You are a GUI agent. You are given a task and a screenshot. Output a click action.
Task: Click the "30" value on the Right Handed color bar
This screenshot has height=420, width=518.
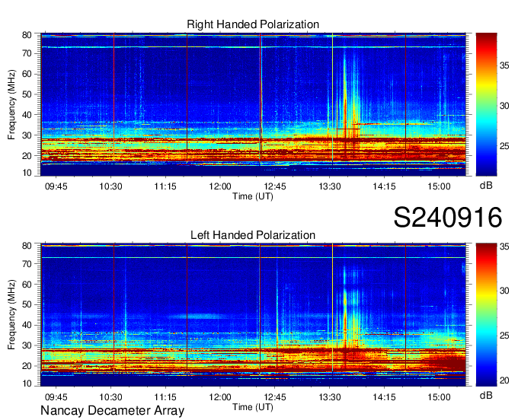[x=504, y=106]
